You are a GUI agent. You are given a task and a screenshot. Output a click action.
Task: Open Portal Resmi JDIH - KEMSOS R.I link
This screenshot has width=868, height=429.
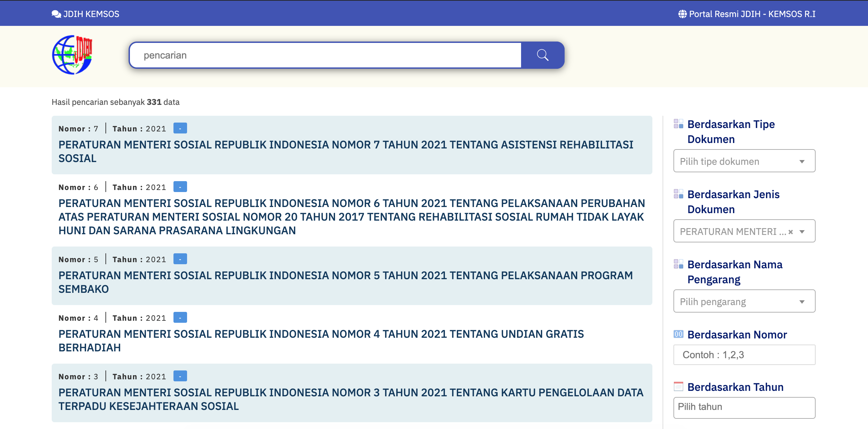pyautogui.click(x=747, y=14)
